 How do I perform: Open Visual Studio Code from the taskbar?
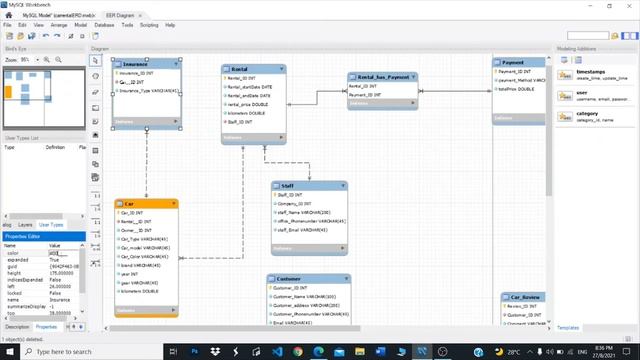click(277, 351)
